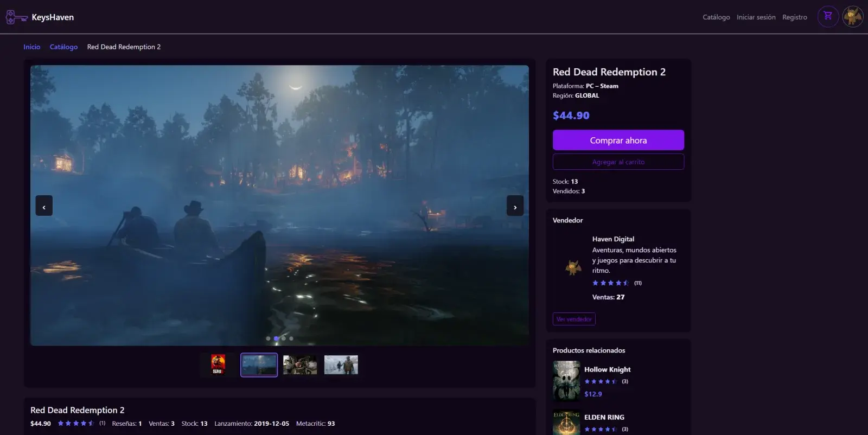
Task: Open the user avatar menu
Action: (853, 16)
